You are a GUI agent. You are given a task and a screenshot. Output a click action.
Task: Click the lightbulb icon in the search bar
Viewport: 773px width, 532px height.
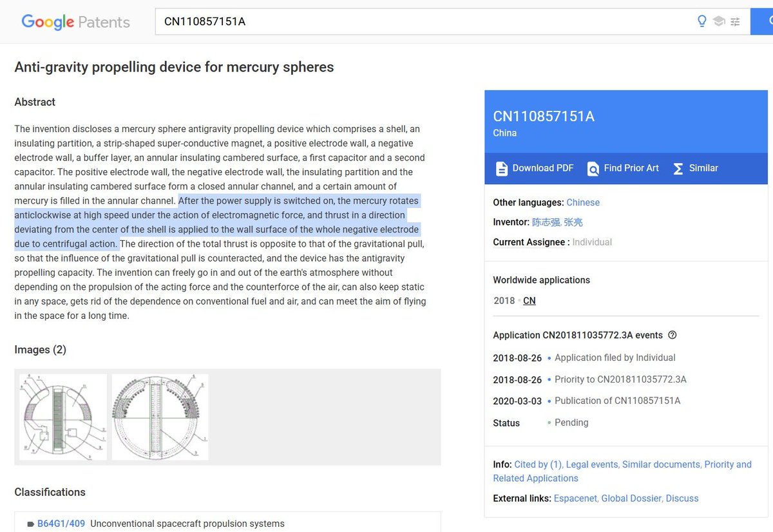[x=702, y=21]
